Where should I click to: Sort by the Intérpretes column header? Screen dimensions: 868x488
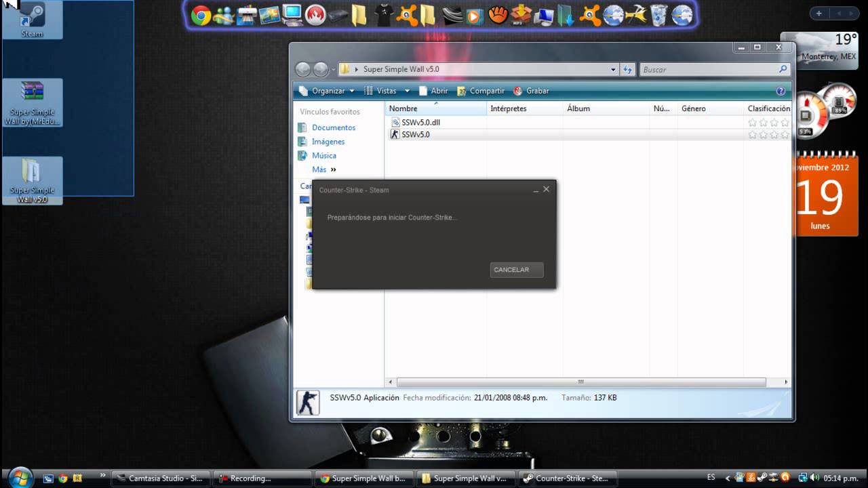coord(524,108)
